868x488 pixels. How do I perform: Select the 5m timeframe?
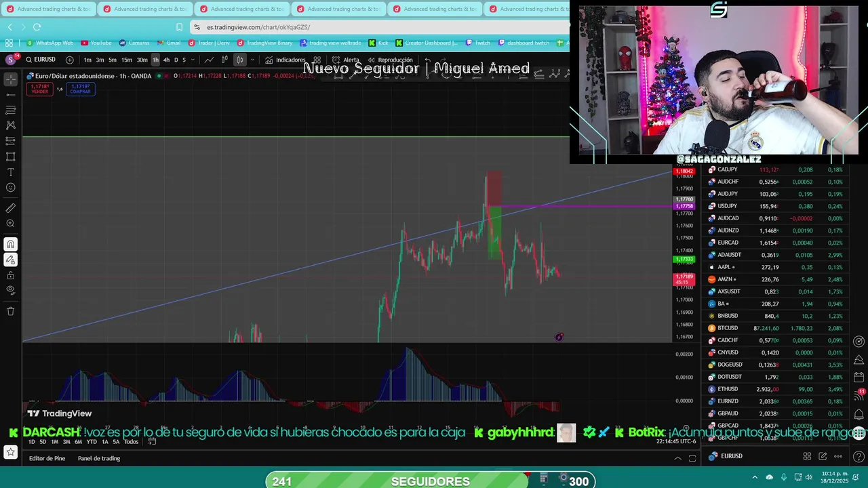113,60
